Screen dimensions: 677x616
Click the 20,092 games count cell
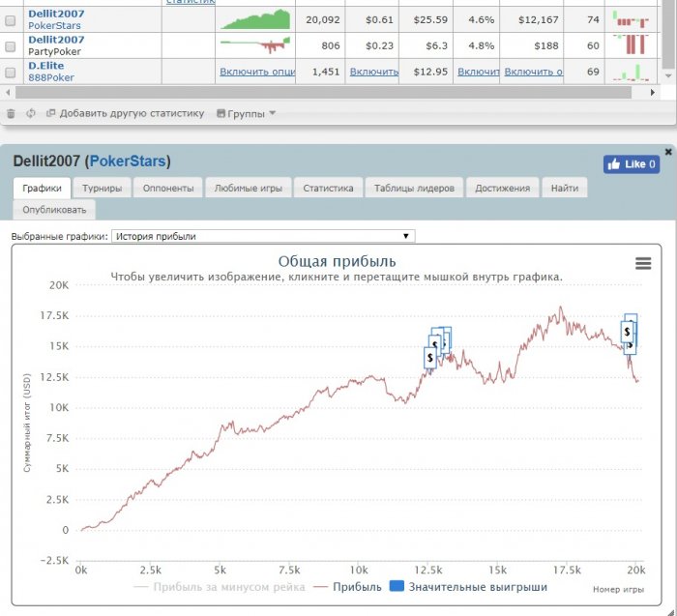coord(322,20)
